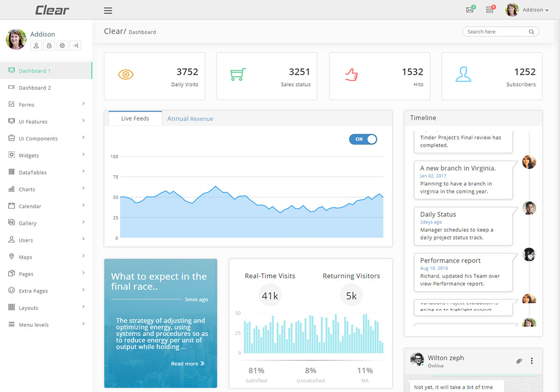This screenshot has width=560, height=392.
Task: Open the messages envelope icon with 2 notifications
Action: tap(470, 9)
